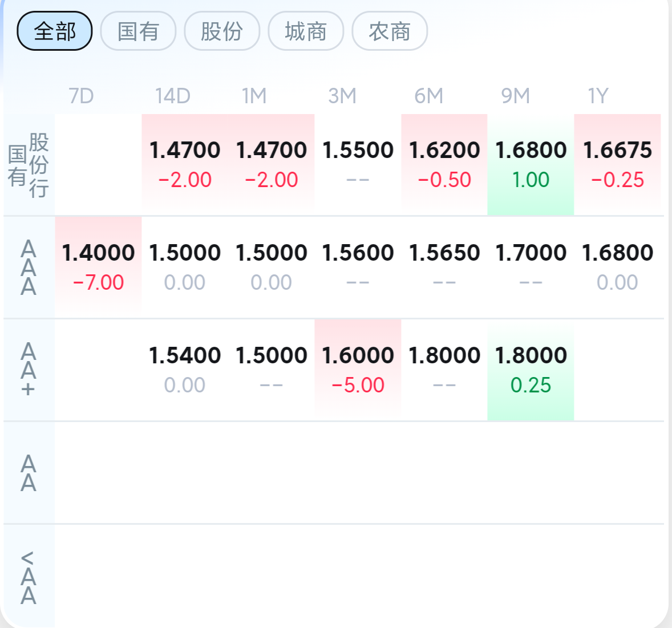
Task: Switch to the 农商 filter tab
Action: [390, 31]
